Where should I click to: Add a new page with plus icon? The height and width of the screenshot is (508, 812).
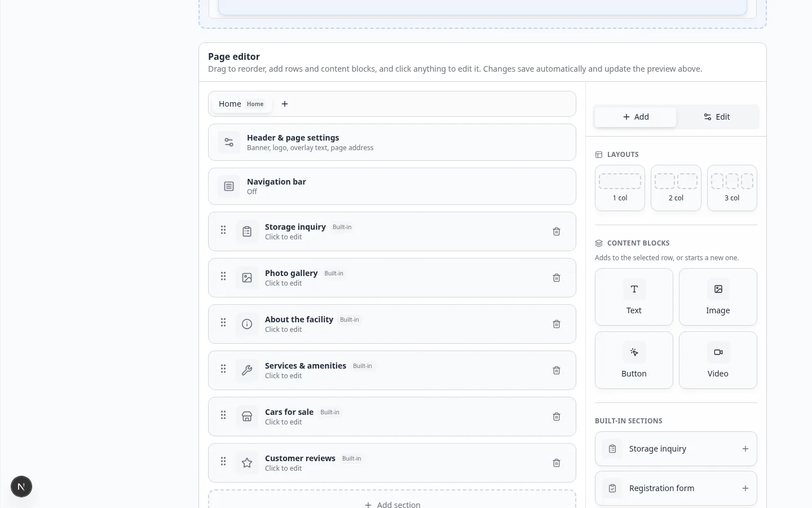(x=285, y=104)
